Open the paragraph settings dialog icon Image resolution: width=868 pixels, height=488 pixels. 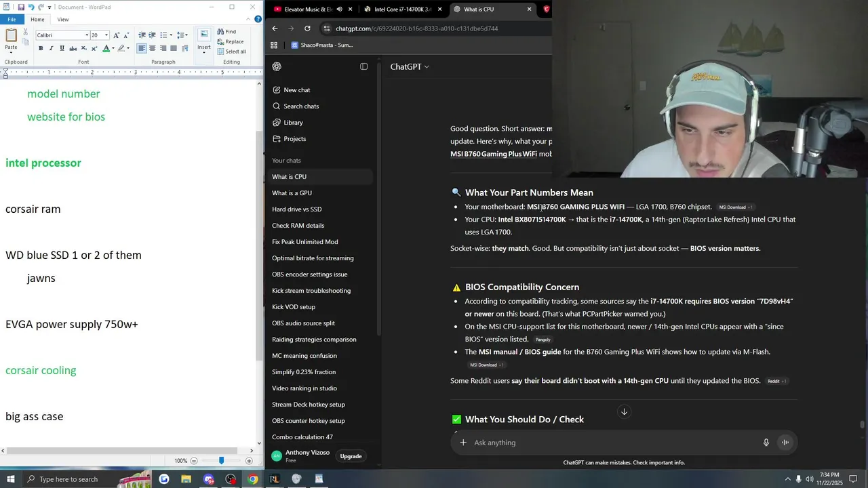(x=184, y=48)
